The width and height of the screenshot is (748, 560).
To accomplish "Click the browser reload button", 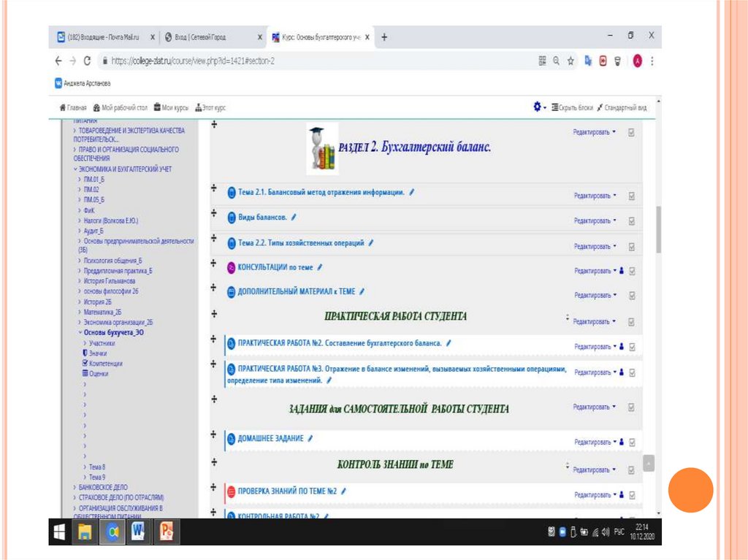I will (x=88, y=61).
